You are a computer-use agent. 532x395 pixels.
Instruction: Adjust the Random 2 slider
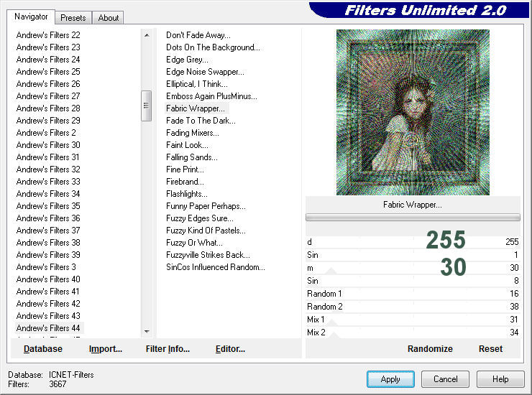coord(413,307)
